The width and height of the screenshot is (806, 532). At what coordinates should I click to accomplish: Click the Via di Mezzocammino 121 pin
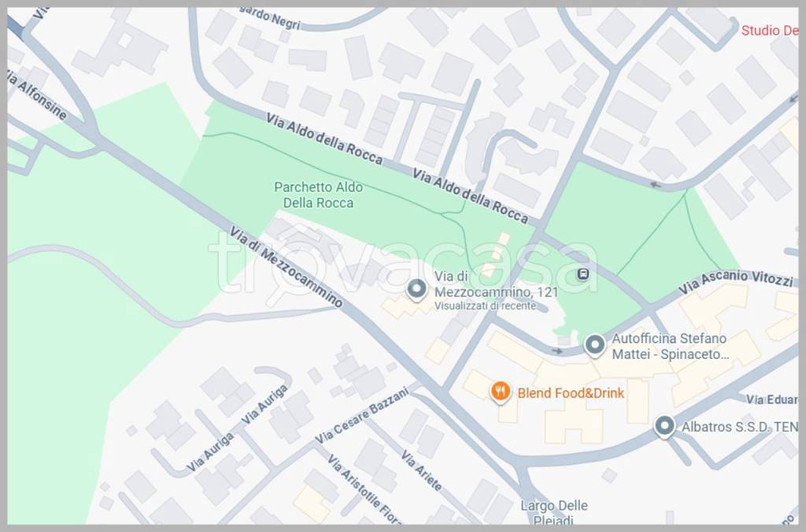pyautogui.click(x=416, y=290)
